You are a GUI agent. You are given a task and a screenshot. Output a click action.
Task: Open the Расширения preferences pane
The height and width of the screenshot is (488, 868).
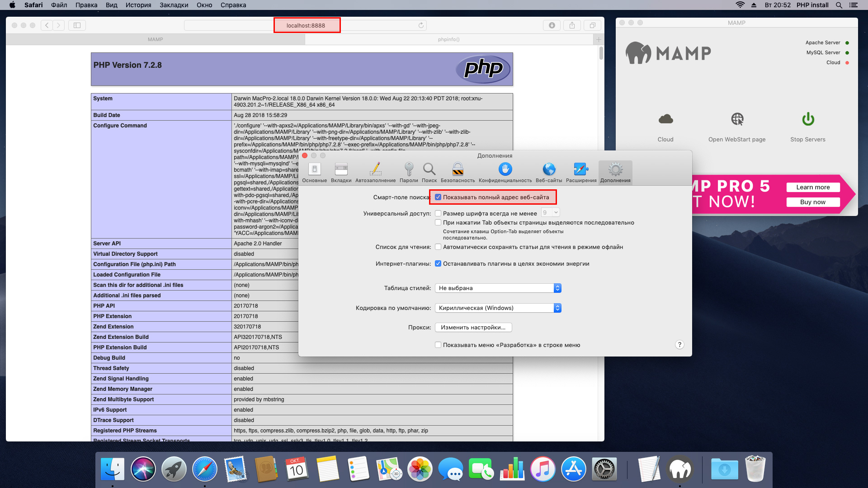(581, 173)
